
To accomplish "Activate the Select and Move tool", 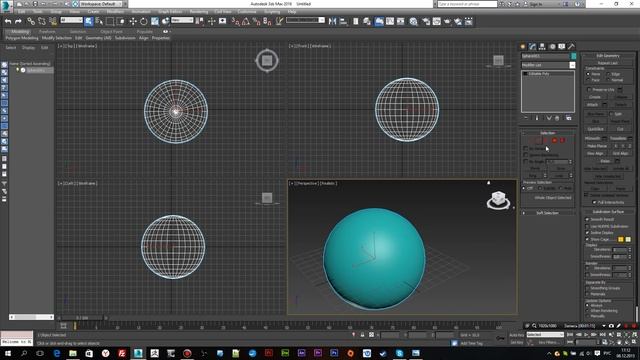I will click(133, 21).
